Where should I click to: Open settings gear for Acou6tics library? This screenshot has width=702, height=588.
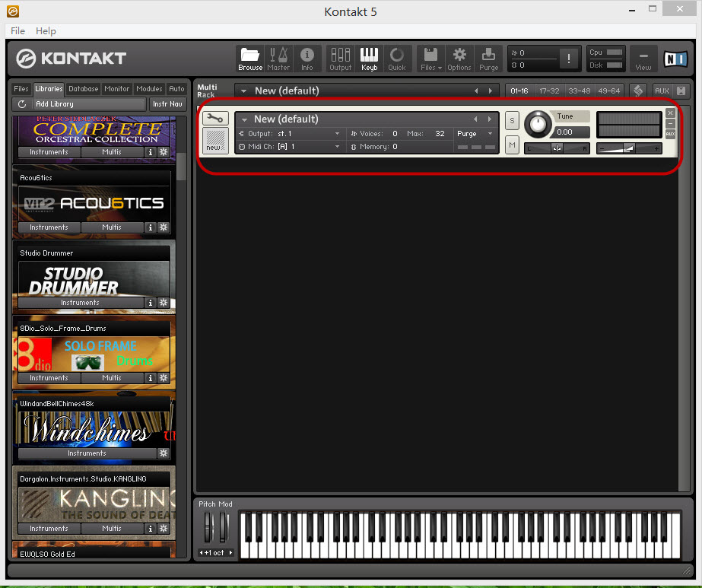pos(164,227)
